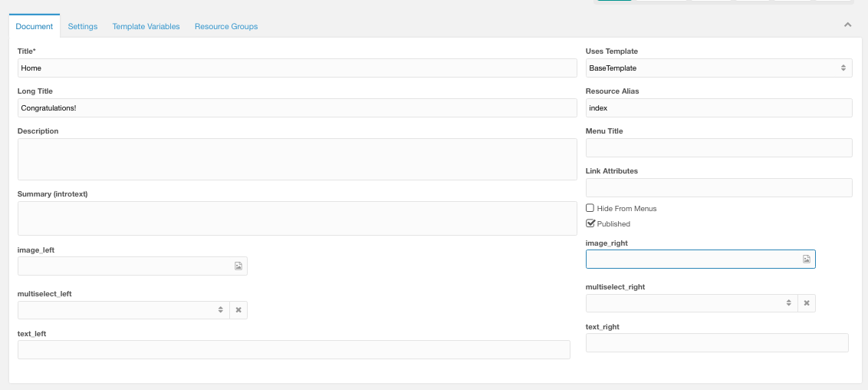Open image browser for image_right field
Image resolution: width=868 pixels, height=390 pixels.
pyautogui.click(x=807, y=259)
